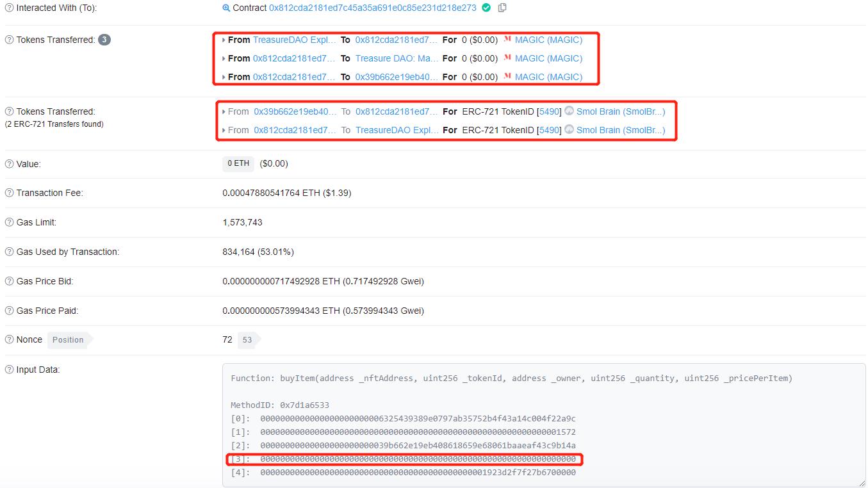868x488 pixels.
Task: Select the nonce value 72
Action: tap(227, 339)
